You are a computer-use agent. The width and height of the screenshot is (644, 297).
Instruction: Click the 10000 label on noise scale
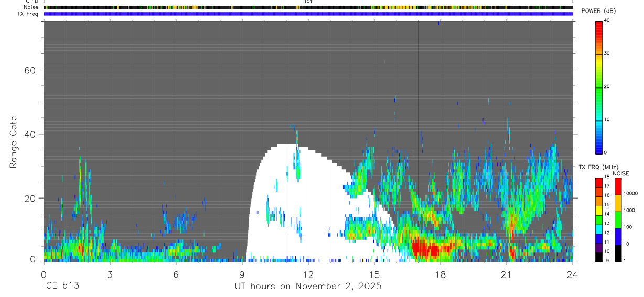click(x=630, y=193)
